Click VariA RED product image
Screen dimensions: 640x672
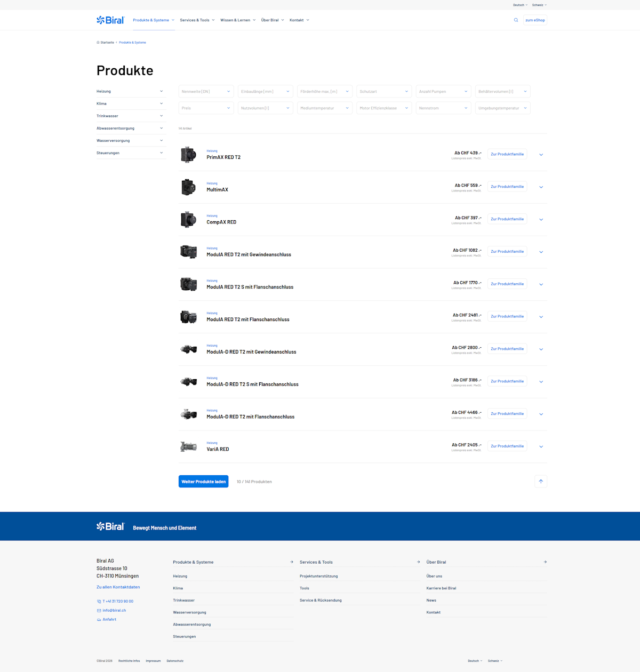click(x=188, y=447)
